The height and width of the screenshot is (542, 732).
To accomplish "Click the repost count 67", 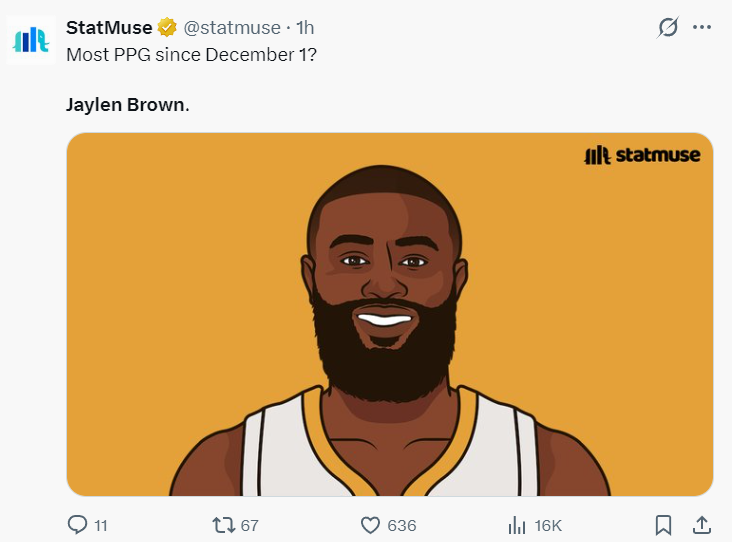I will 250,525.
